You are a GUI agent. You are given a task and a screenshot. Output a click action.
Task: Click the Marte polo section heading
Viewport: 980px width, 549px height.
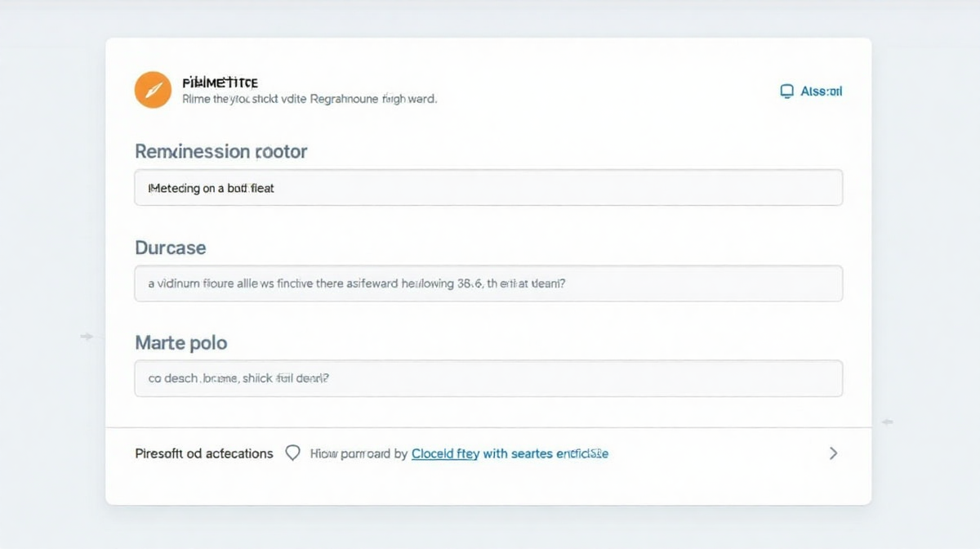coord(180,342)
